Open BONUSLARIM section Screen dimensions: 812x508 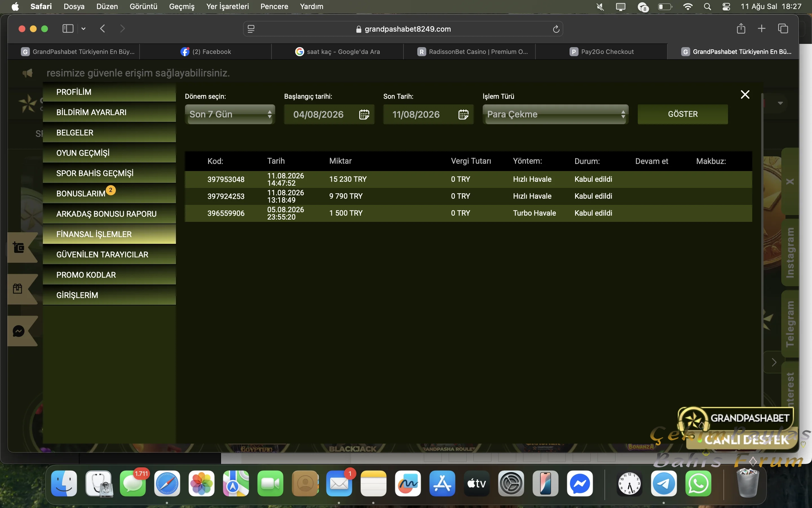click(109, 194)
